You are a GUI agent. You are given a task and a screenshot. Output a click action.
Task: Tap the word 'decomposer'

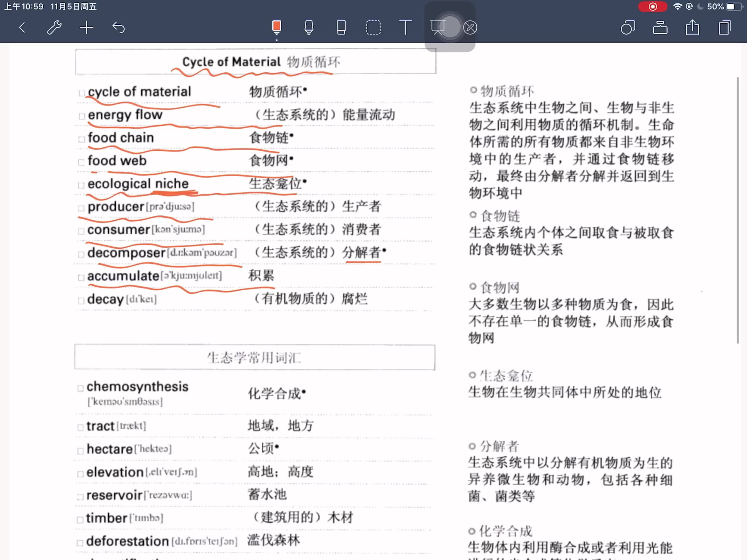pos(126,253)
